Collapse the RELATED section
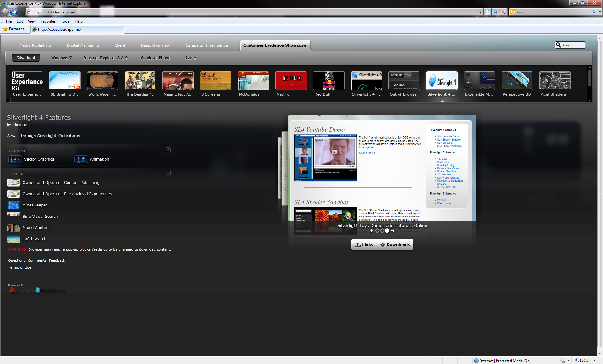Image resolution: width=603 pixels, height=364 pixels. pos(168,173)
